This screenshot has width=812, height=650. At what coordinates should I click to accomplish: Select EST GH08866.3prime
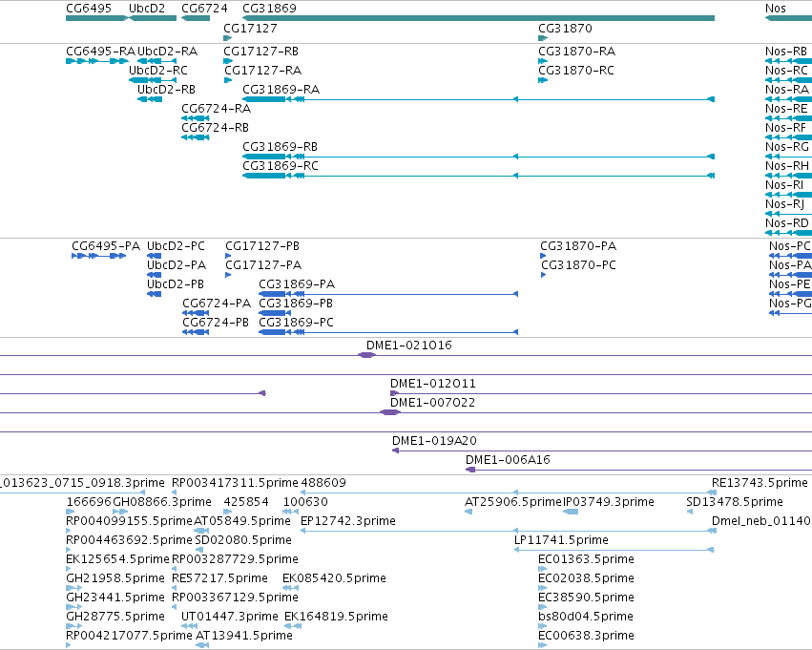[161, 502]
